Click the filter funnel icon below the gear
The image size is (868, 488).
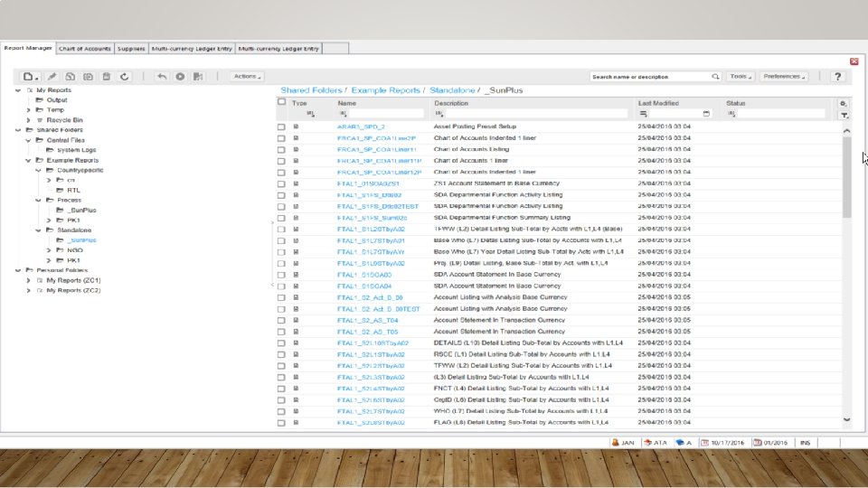point(844,115)
